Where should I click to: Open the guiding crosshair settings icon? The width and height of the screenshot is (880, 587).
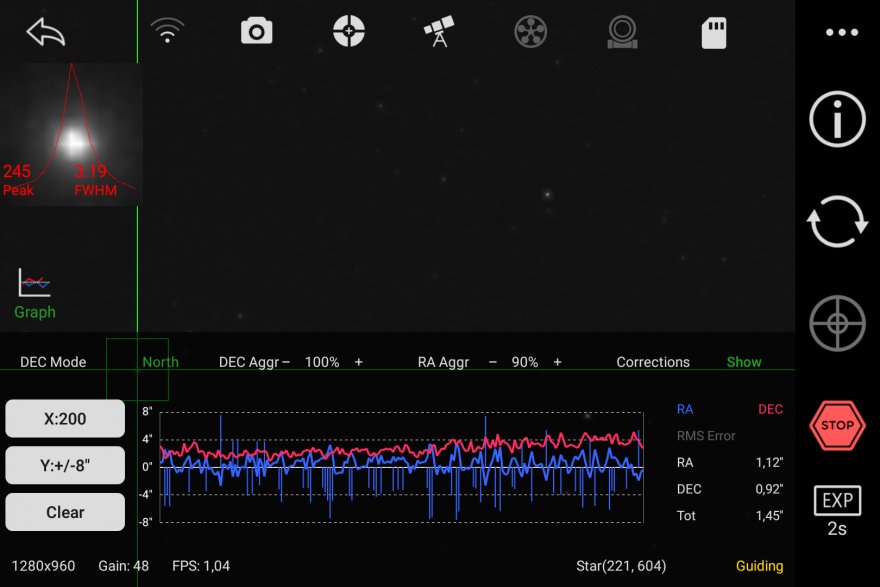pyautogui.click(x=348, y=32)
